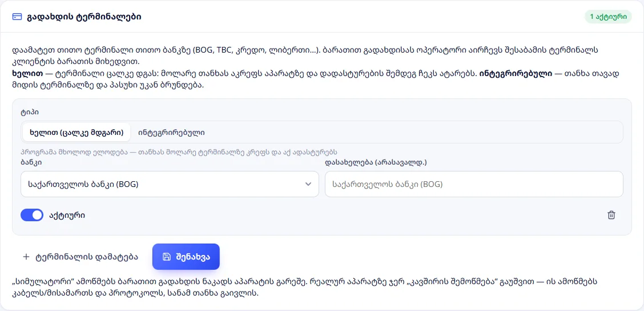
Task: Click the chevron arrow in the bank selector
Action: click(x=308, y=184)
